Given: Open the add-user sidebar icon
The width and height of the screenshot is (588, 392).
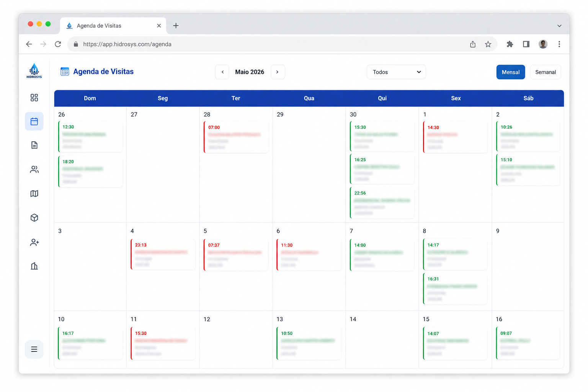Looking at the screenshot, I should click(x=34, y=242).
